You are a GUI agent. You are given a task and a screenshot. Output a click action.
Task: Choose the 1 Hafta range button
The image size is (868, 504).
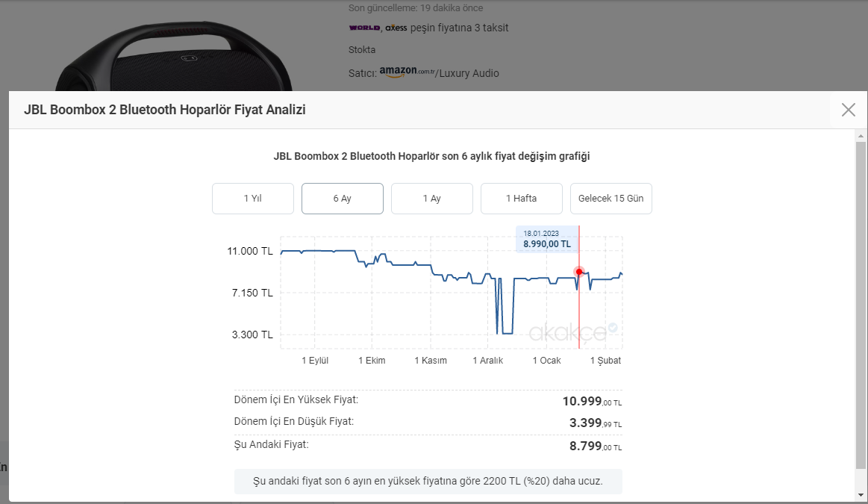tap(521, 199)
